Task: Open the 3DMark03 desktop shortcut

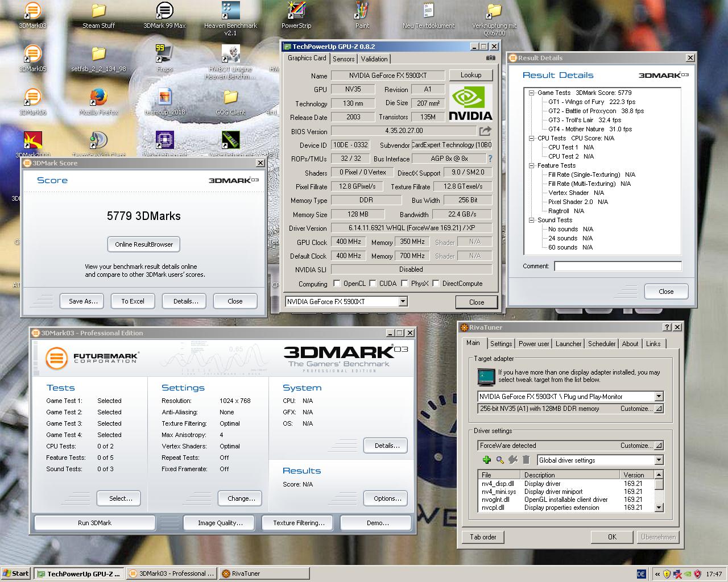Action: [x=32, y=15]
